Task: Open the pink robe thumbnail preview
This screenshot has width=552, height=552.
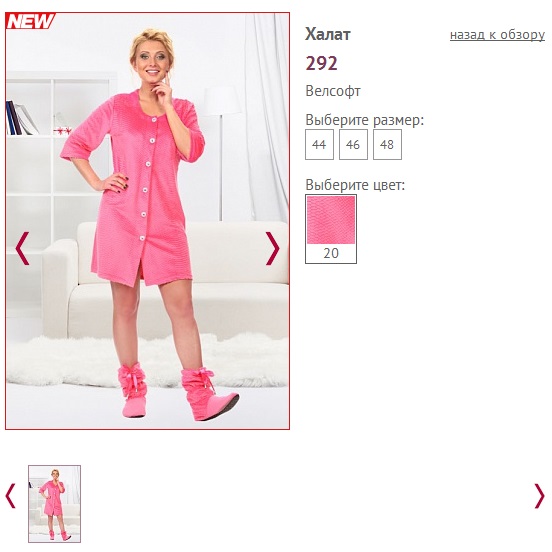Action: click(55, 504)
